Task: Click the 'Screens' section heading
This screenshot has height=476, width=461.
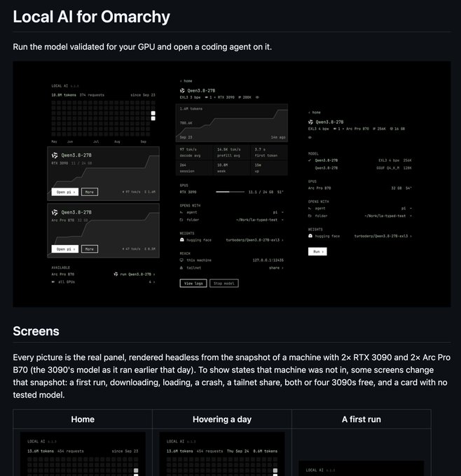Action: pos(36,331)
